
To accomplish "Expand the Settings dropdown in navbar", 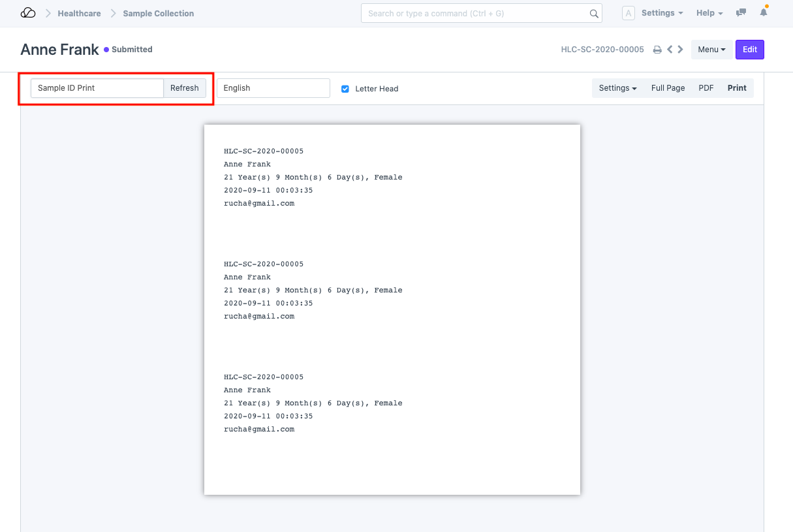I will point(662,13).
